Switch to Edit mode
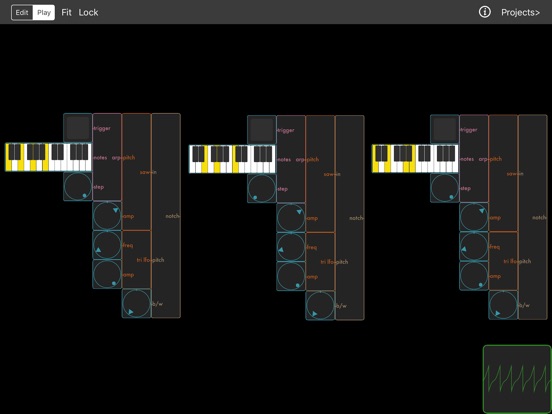 pyautogui.click(x=22, y=13)
